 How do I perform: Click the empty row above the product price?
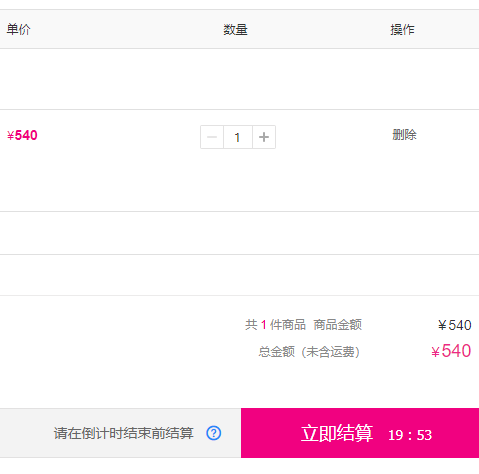click(x=239, y=79)
